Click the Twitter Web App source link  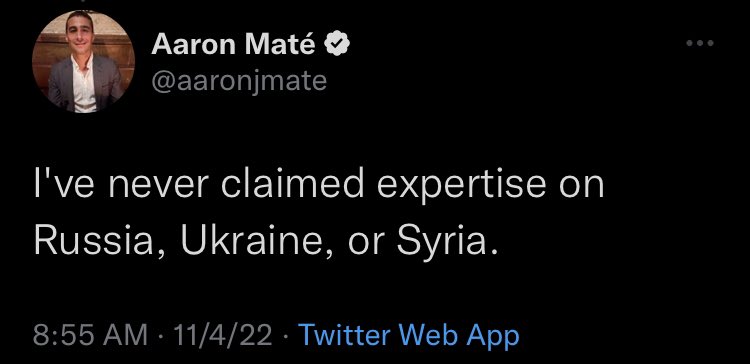click(x=408, y=335)
